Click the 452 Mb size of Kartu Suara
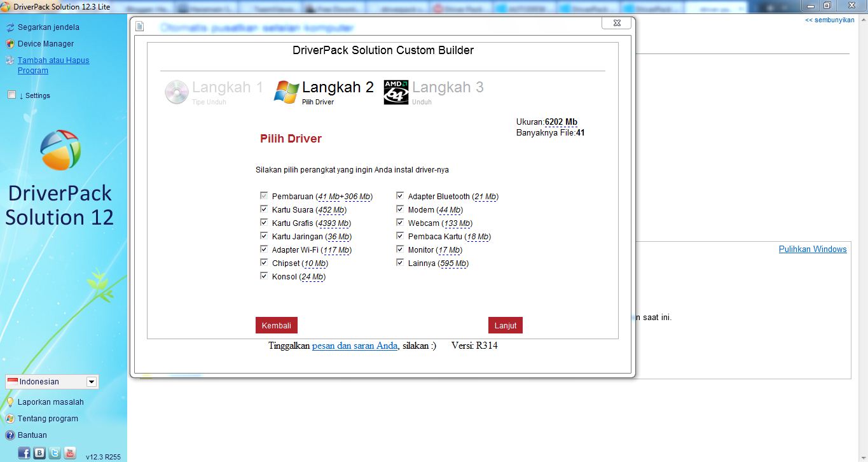Image resolution: width=868 pixels, height=462 pixels. tap(331, 210)
